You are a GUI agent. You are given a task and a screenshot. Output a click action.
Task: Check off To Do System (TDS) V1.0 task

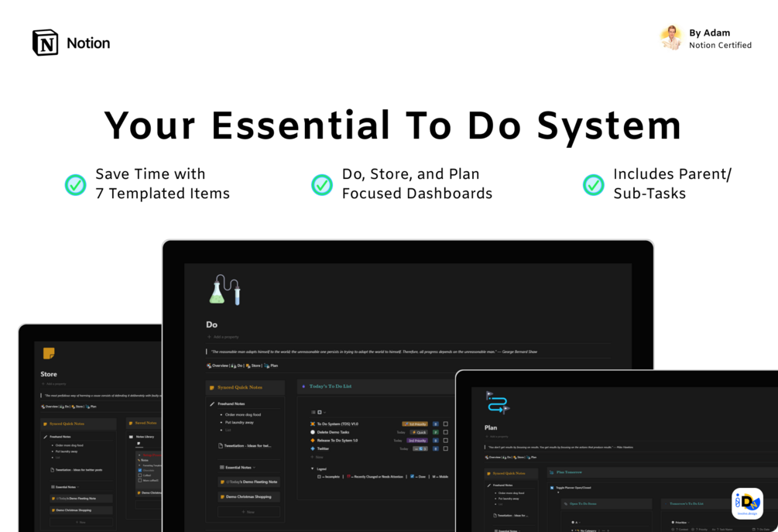tap(446, 424)
